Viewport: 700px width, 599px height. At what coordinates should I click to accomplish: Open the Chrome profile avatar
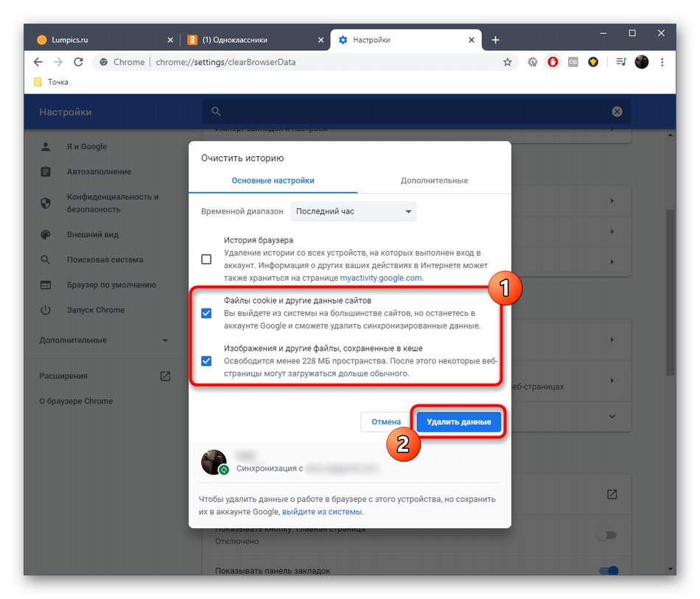(642, 62)
